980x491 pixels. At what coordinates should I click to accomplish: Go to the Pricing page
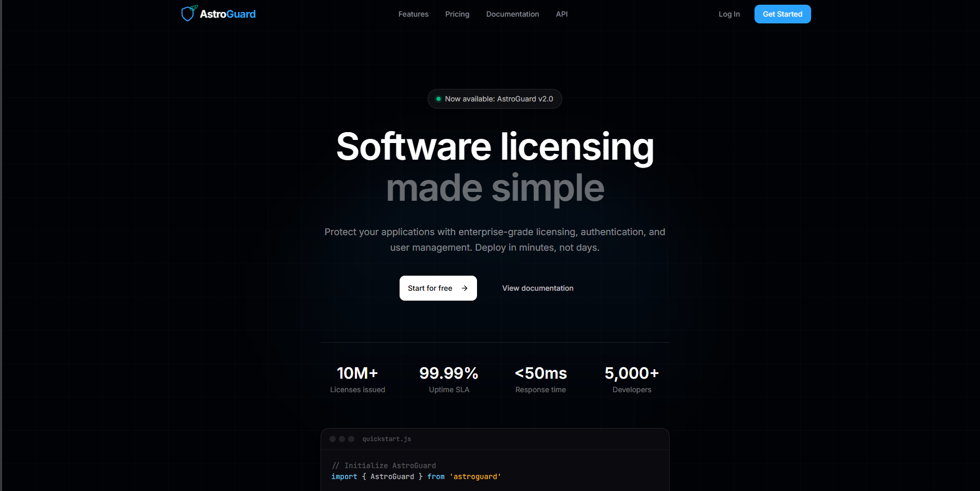tap(457, 14)
